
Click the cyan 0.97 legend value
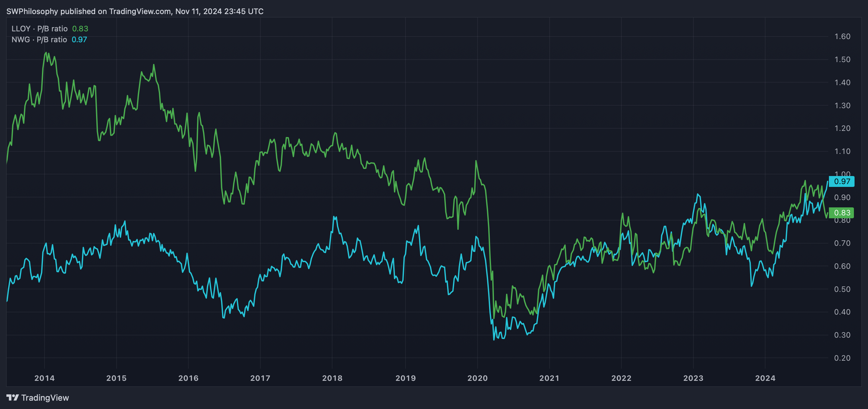point(79,39)
